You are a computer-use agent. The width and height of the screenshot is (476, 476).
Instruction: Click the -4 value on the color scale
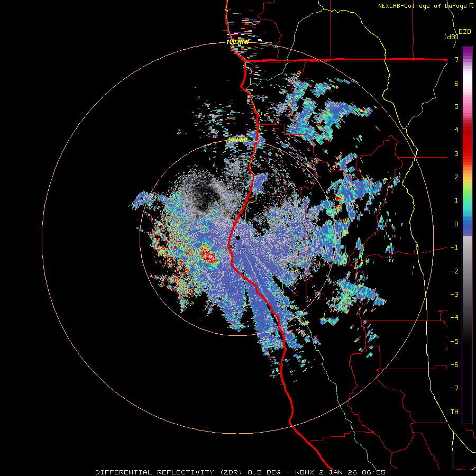coord(454,318)
